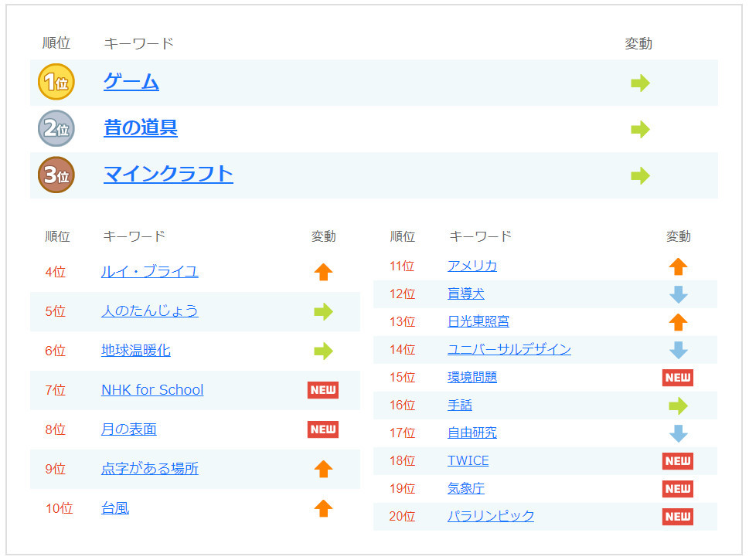
Task: Open the 日光東照宮 keyword link
Action: coord(478,322)
